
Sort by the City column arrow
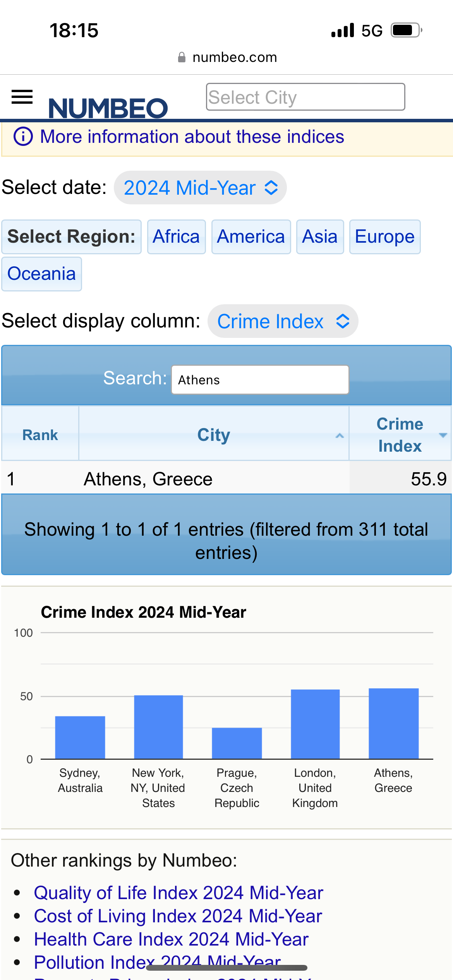[x=340, y=435]
